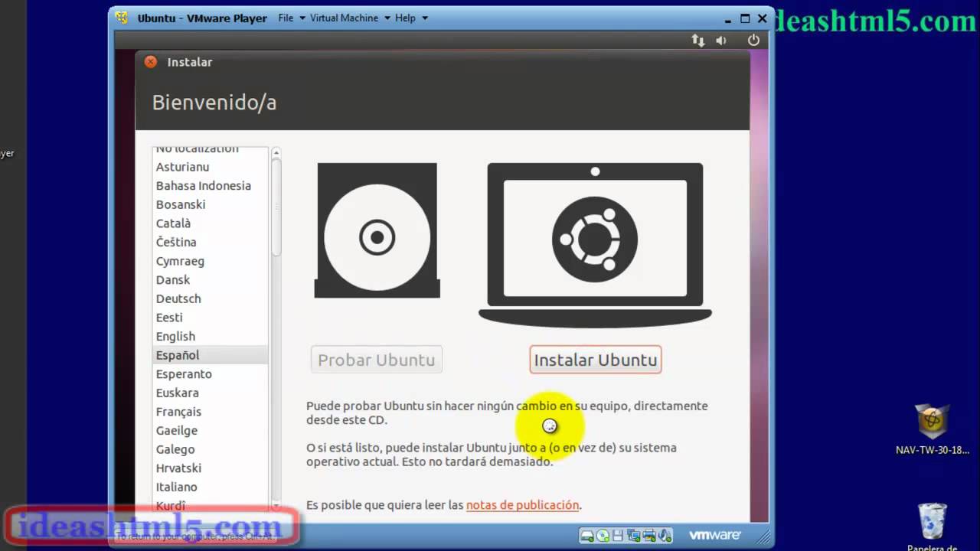Open the NAV-TW-30-18 desktop shortcut

coord(933,429)
